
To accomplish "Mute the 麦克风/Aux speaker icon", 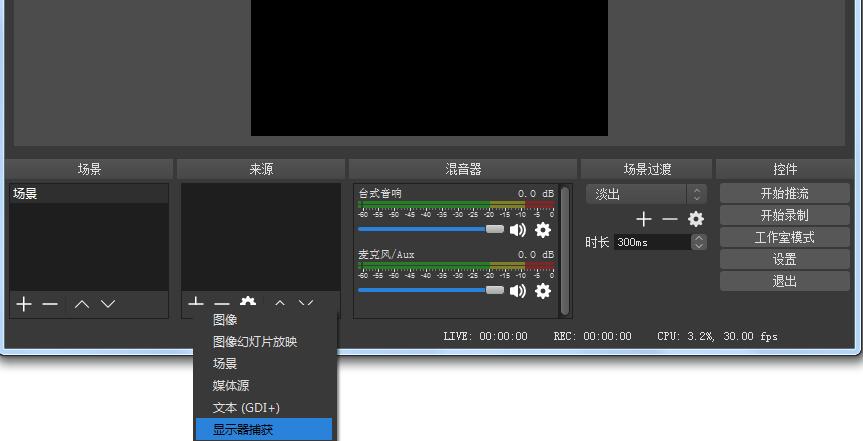I will (517, 291).
